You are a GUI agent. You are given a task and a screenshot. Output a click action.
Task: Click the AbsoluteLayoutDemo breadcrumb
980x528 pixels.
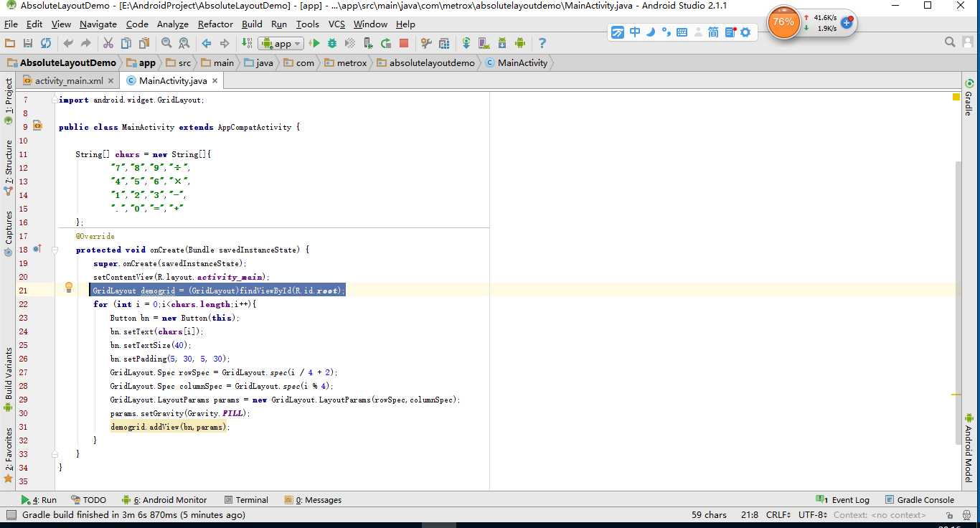[62, 62]
